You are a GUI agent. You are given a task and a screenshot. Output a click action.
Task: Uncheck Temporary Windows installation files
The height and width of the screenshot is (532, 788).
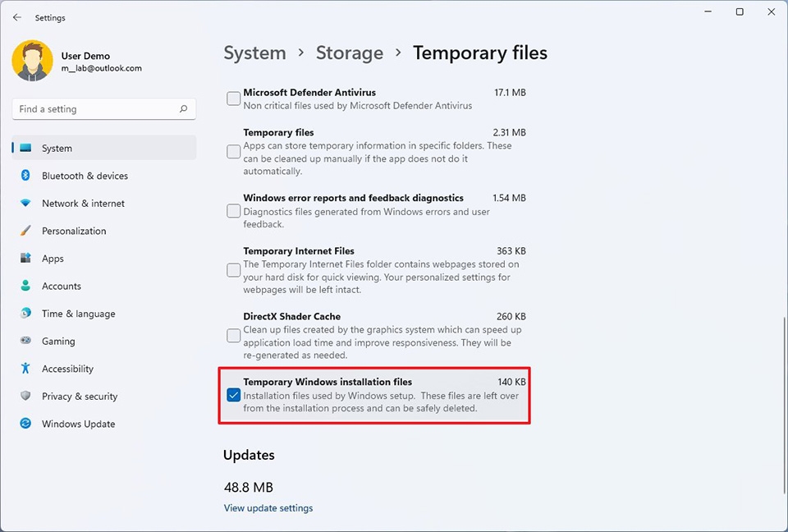234,395
